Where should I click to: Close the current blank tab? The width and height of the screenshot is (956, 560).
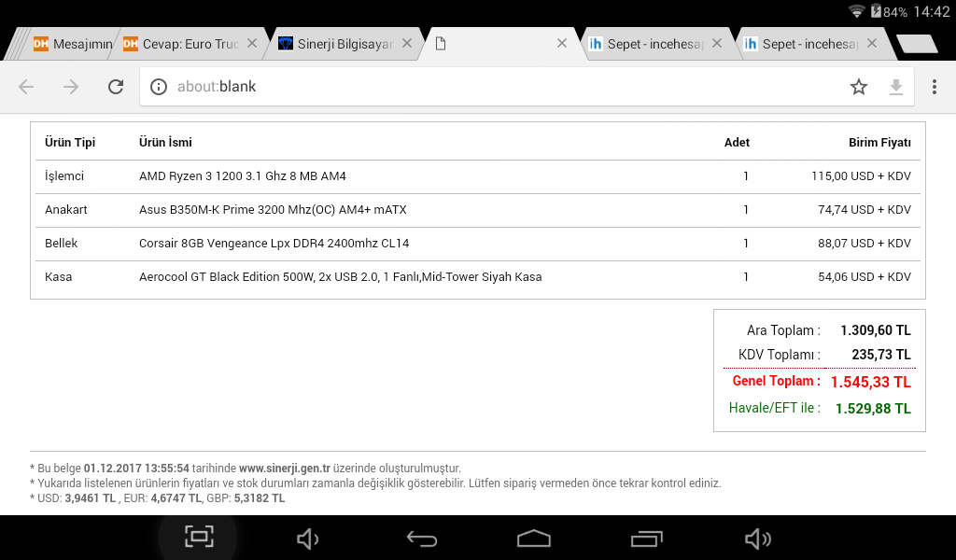(x=562, y=43)
